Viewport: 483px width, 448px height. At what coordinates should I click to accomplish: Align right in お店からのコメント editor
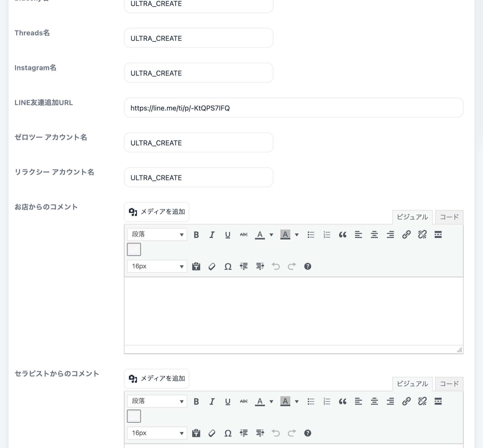390,235
